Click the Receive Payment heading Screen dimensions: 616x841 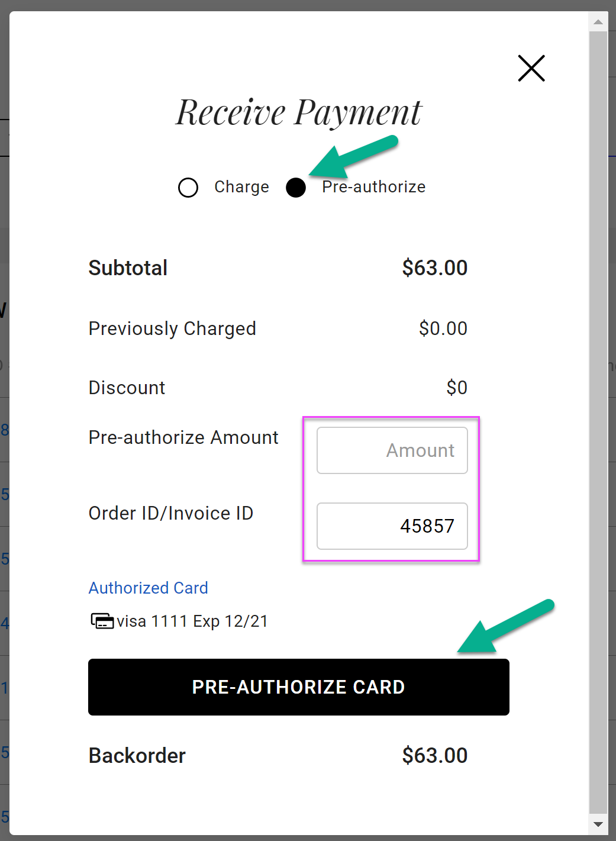tap(299, 112)
